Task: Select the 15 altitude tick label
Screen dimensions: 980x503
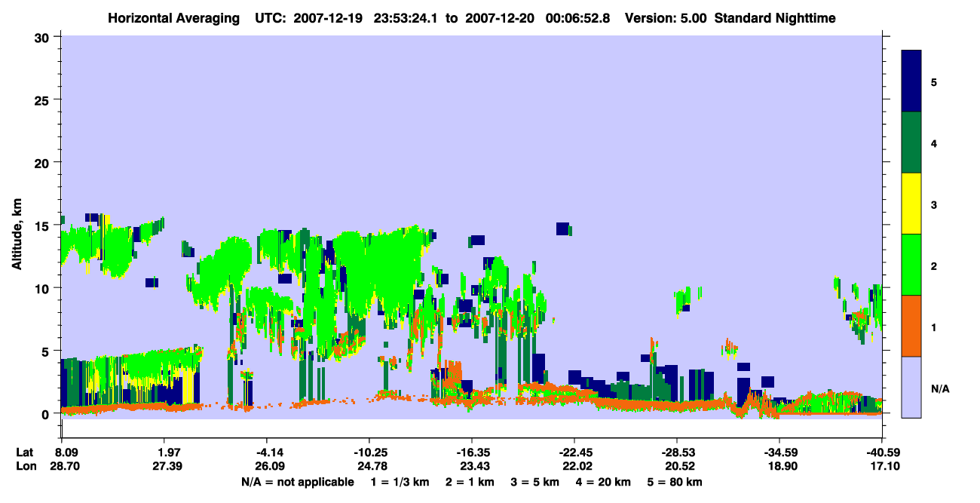Action: coord(43,225)
